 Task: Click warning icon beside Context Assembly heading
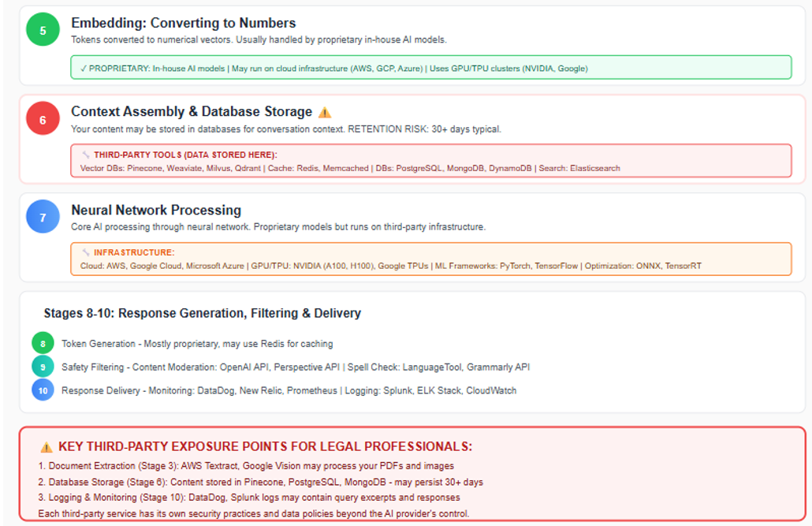[325, 112]
